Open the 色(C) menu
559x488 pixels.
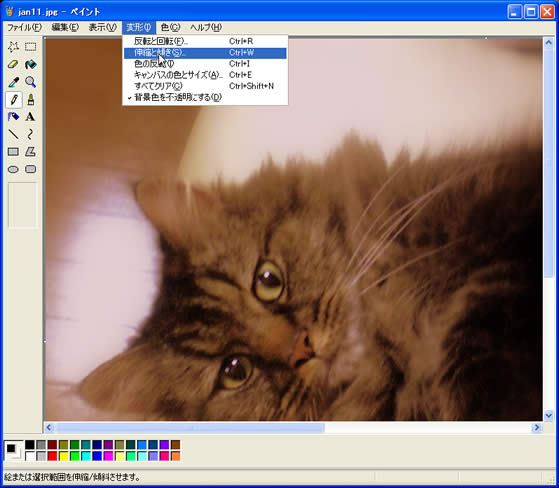(x=170, y=27)
